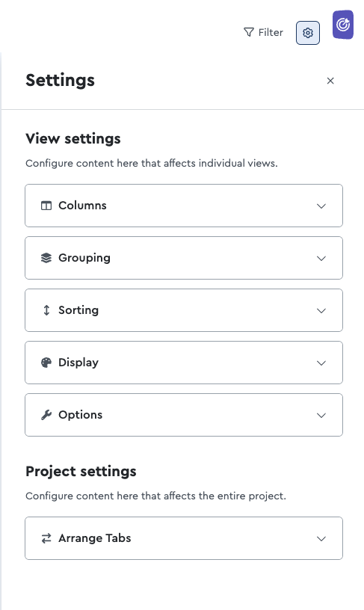The image size is (364, 610).
Task: Click the Columns table icon
Action: [x=46, y=206]
